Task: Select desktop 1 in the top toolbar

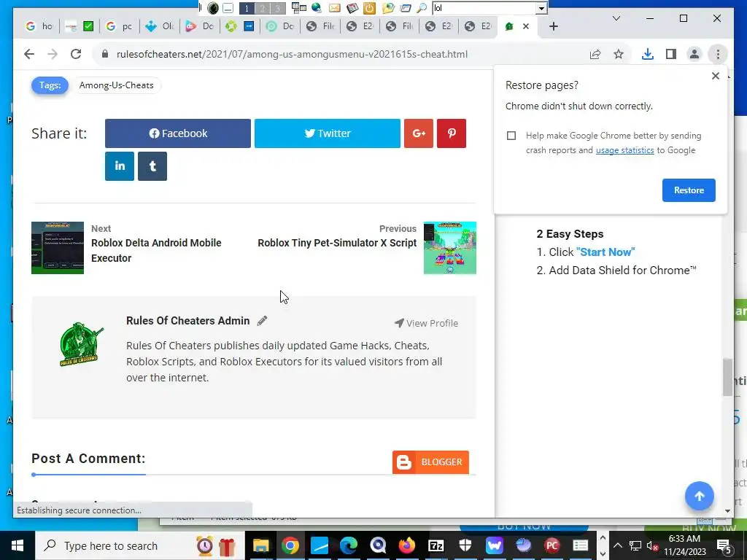Action: (247, 8)
